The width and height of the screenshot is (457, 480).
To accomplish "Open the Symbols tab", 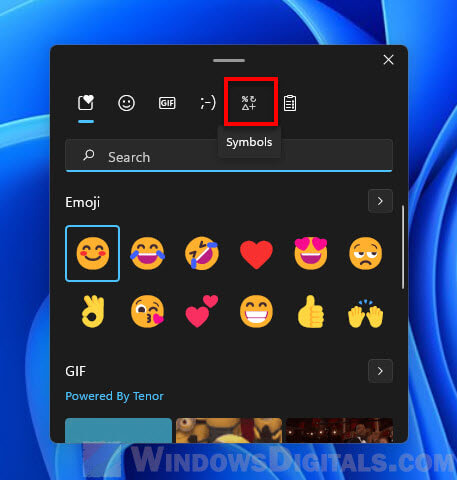I will click(249, 103).
